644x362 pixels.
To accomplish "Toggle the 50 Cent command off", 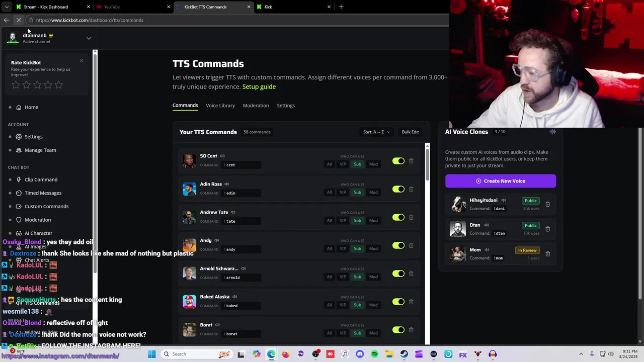I will tap(398, 161).
